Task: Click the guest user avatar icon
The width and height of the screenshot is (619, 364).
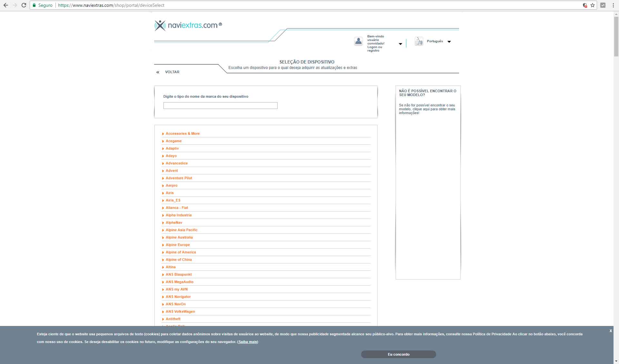Action: (358, 41)
